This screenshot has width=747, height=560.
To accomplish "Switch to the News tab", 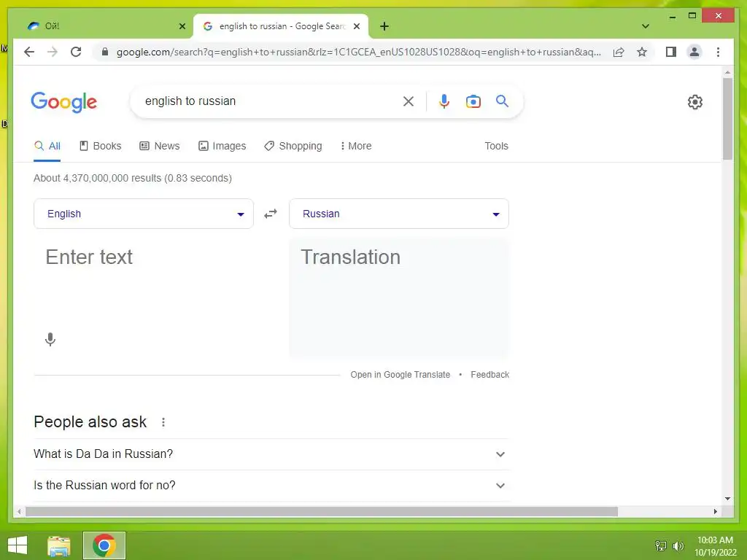I will pos(160,146).
